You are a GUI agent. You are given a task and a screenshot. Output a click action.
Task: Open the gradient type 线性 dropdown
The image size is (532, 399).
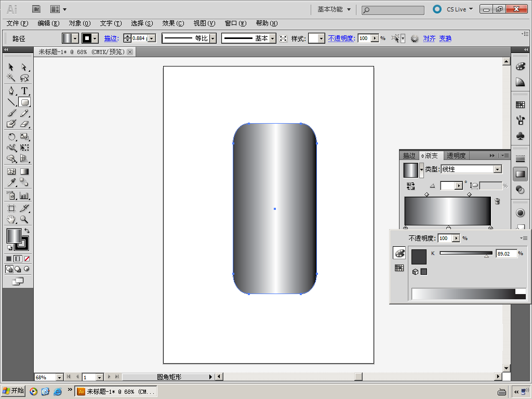pyautogui.click(x=497, y=169)
